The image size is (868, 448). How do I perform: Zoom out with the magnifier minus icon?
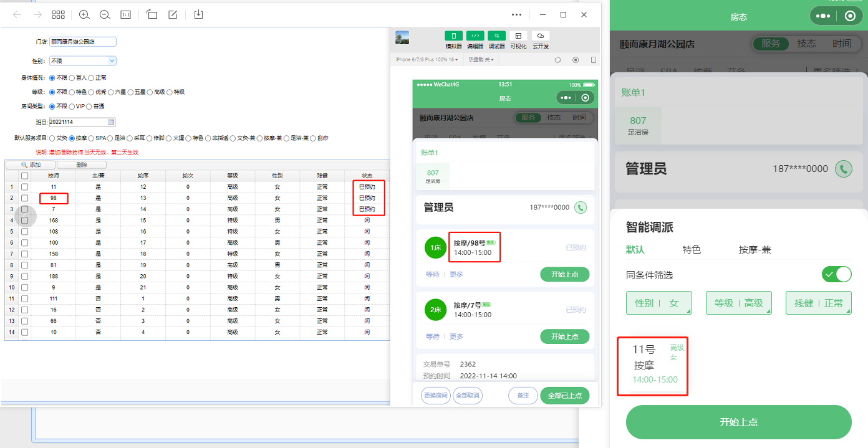[x=105, y=14]
